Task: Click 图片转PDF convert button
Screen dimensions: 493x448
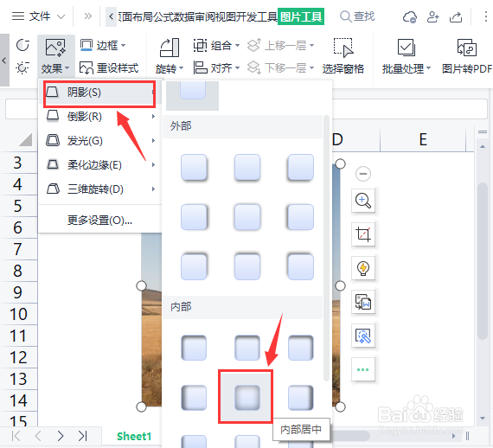Action: click(467, 56)
